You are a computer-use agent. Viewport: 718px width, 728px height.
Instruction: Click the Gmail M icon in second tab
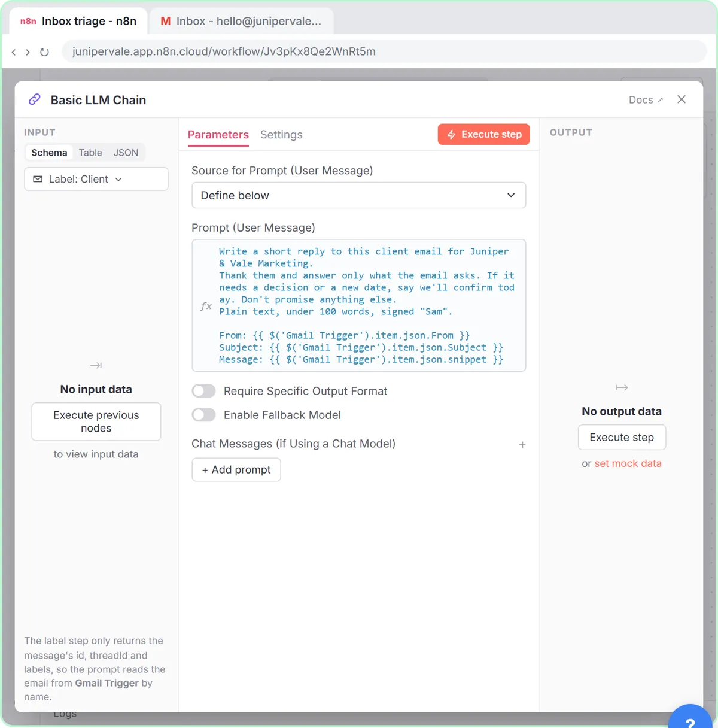pos(166,21)
